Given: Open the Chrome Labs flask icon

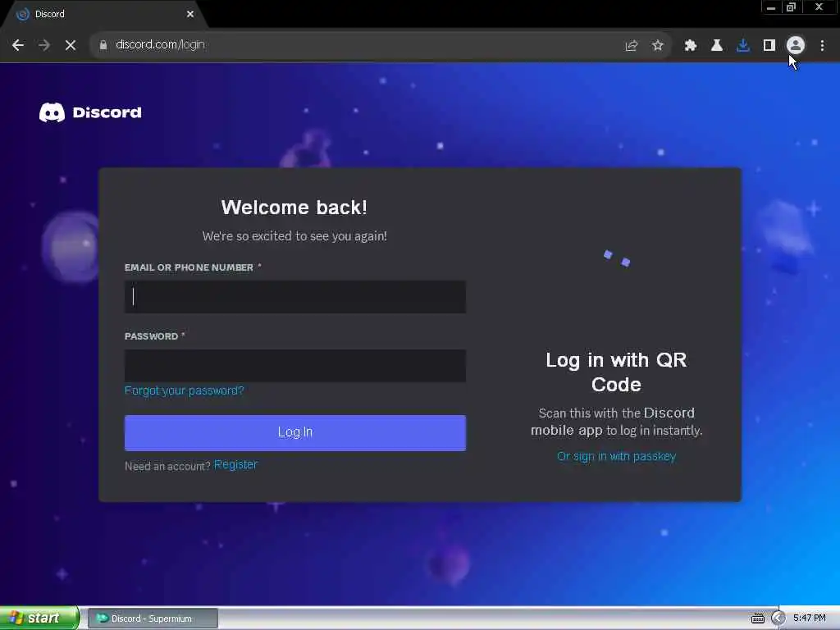Looking at the screenshot, I should [x=716, y=46].
